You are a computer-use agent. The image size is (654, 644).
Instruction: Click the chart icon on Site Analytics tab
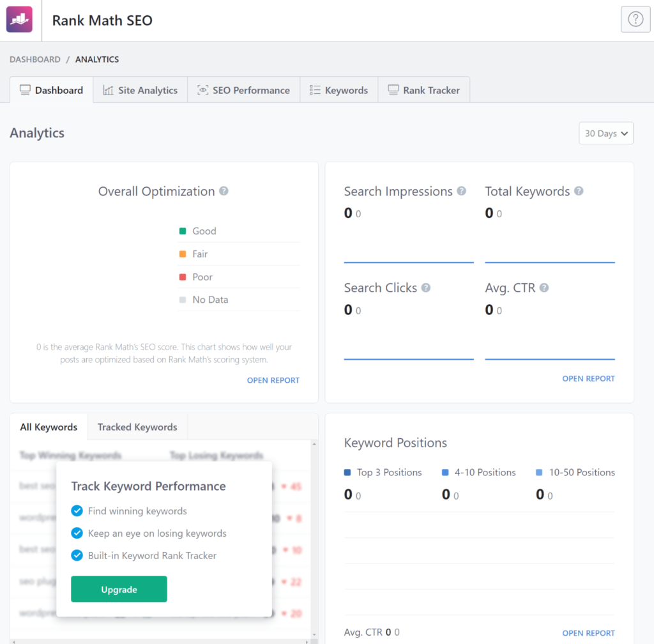coord(108,90)
